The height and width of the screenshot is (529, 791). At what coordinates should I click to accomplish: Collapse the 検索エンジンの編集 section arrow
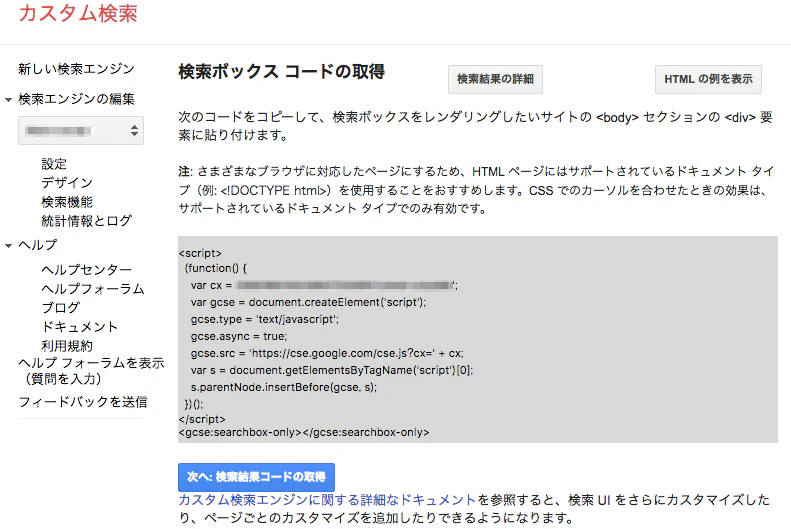tap(9, 100)
